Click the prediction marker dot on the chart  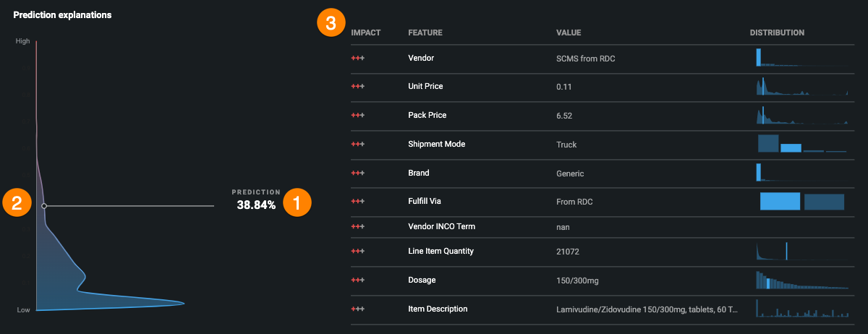44,206
